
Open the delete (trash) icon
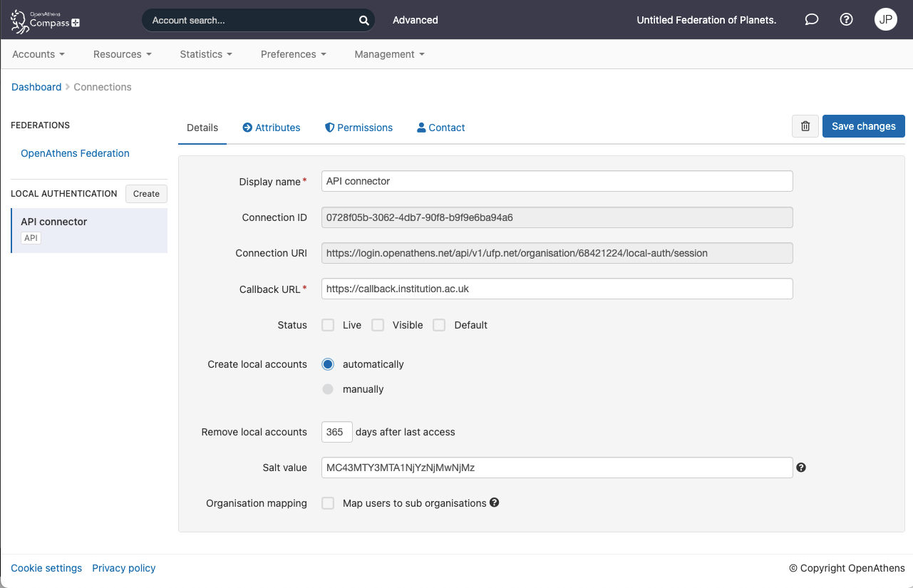pos(805,126)
